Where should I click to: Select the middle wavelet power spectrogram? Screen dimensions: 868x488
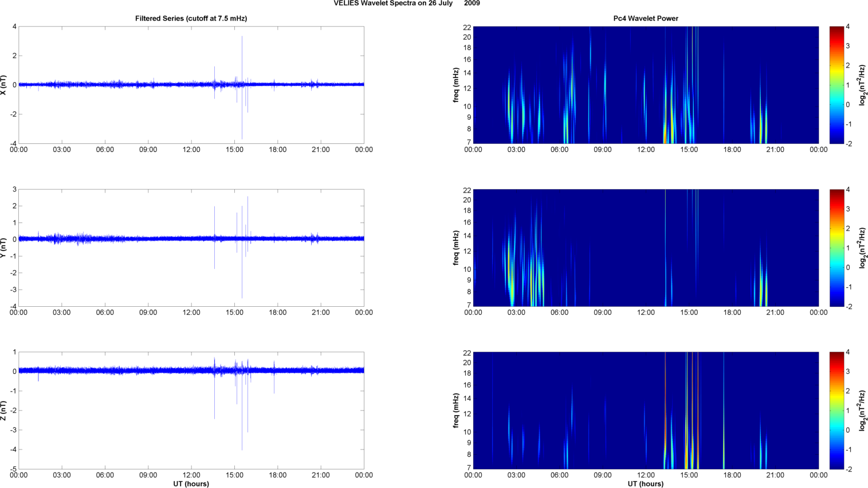[646, 248]
